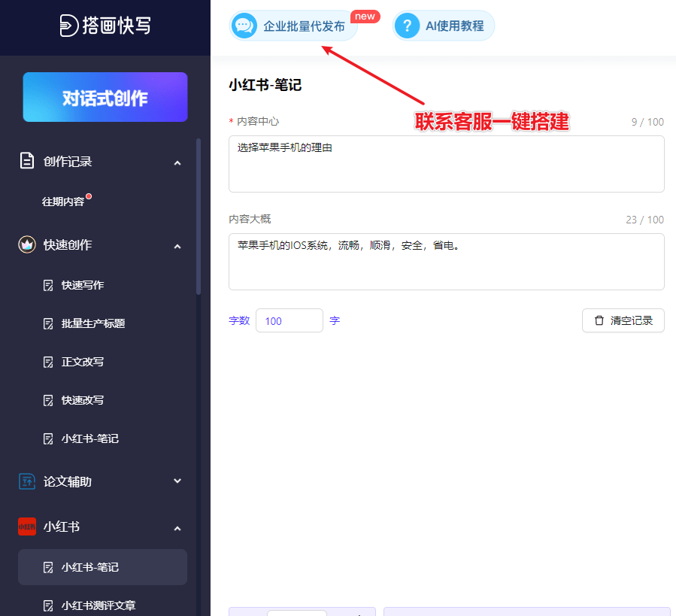Click the edit icon beside 小红书测评文章
Screen dimensions: 676x616
[48, 606]
